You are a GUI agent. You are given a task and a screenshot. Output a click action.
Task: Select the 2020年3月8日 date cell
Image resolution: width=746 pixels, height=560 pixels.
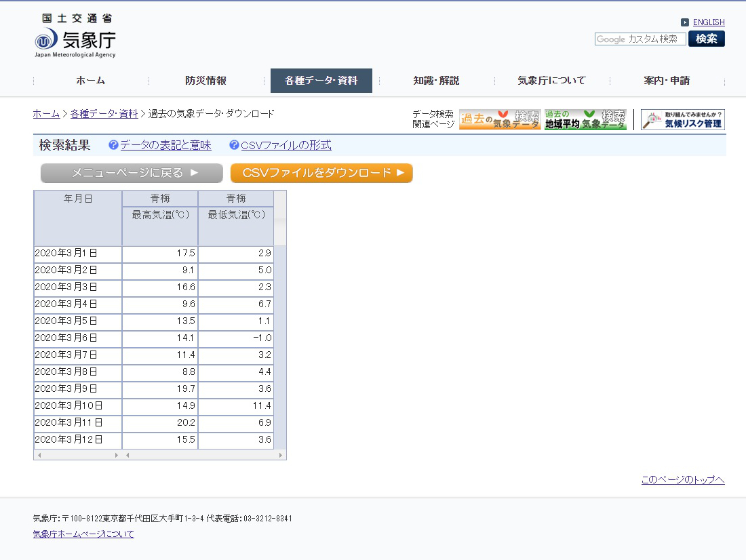pyautogui.click(x=78, y=372)
